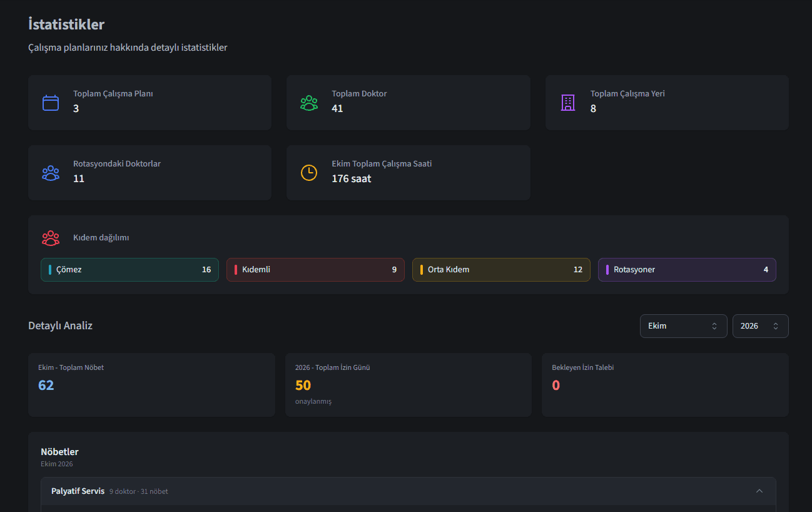Viewport: 812px width, 512px height.
Task: Select the Orta Kıdem seniority card
Action: click(501, 270)
